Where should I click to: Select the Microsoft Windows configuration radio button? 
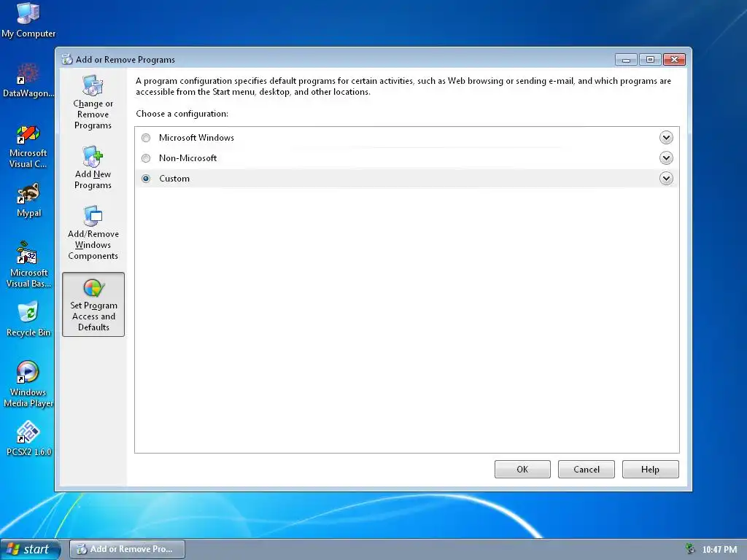[146, 138]
